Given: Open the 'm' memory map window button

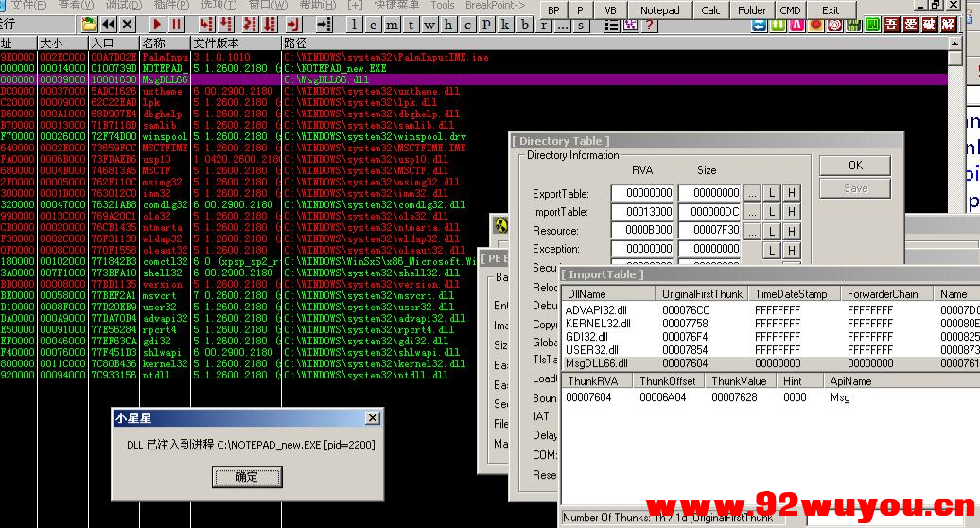Looking at the screenshot, I should pos(394,25).
